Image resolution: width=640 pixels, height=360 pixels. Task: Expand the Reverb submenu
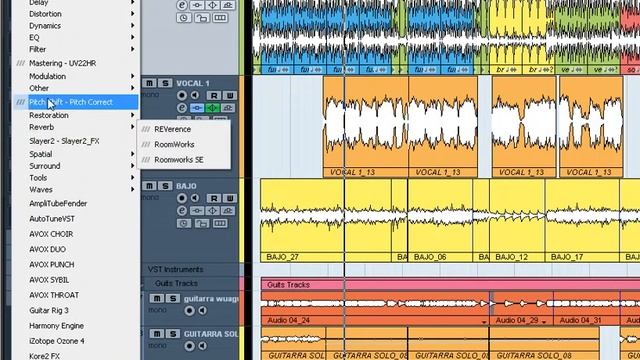pos(76,127)
